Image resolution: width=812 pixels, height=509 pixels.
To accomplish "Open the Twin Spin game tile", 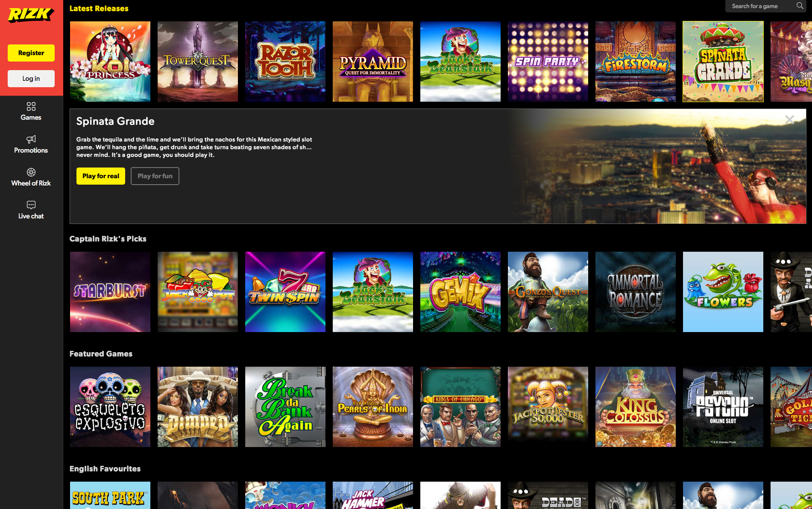I will pos(285,292).
